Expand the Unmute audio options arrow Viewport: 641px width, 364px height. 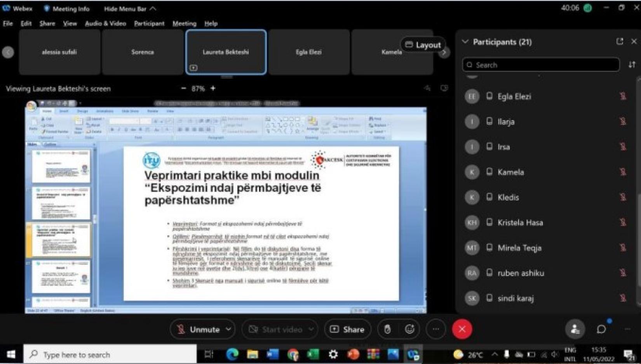(228, 329)
